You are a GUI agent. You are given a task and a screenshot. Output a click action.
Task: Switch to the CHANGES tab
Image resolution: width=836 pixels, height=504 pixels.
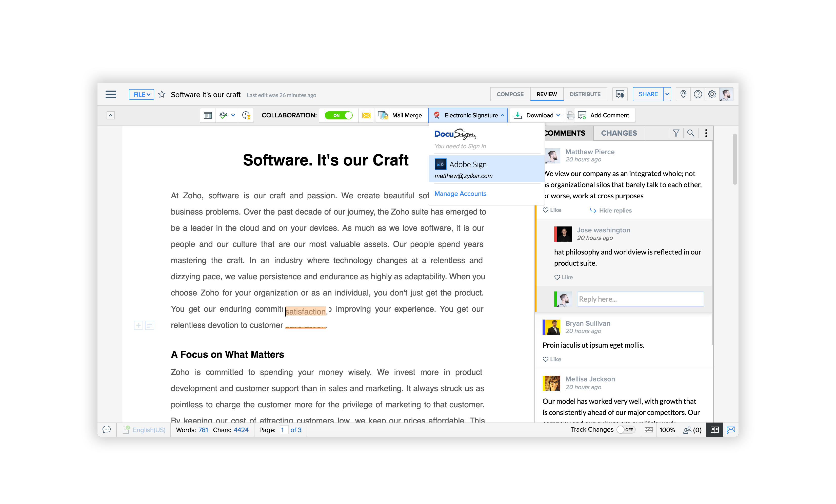pyautogui.click(x=619, y=133)
